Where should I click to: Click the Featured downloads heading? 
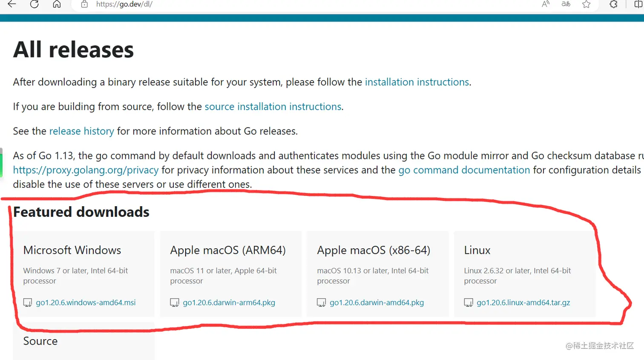coord(81,212)
